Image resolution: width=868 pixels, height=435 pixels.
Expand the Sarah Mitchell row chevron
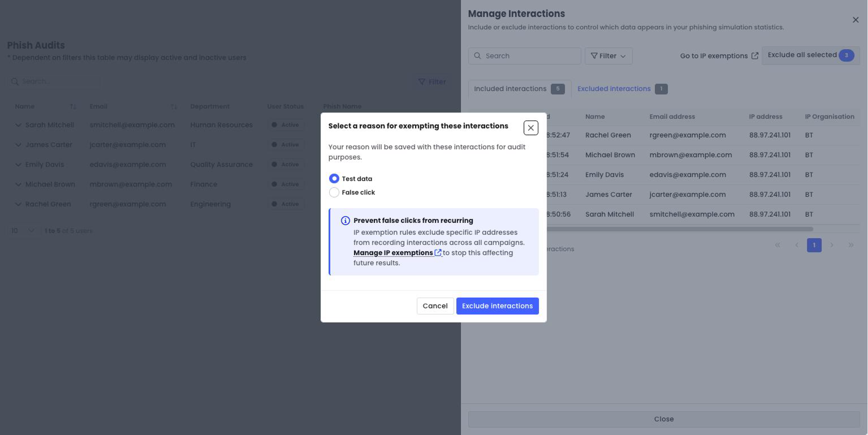(x=18, y=125)
